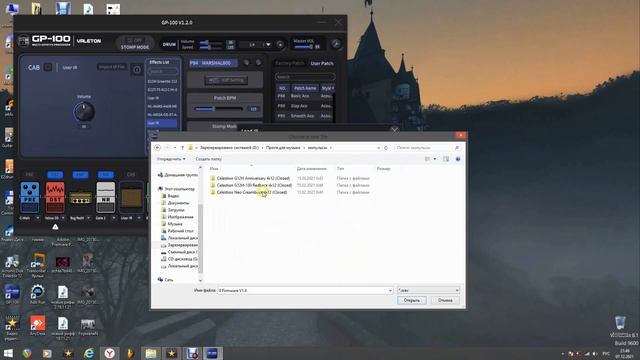Click Тип column header in dialog

[x=340, y=168]
